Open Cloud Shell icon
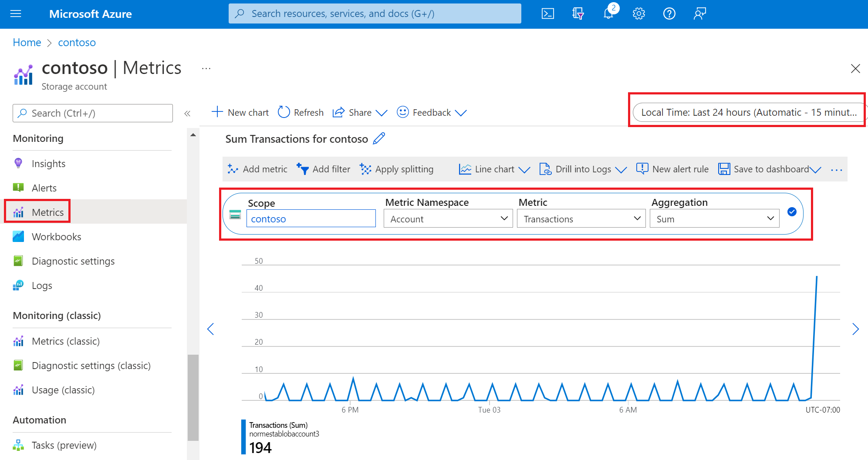This screenshot has height=460, width=868. pyautogui.click(x=547, y=14)
